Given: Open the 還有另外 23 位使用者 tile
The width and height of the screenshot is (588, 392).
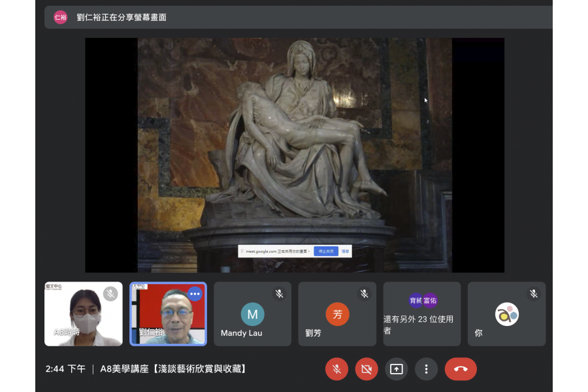Looking at the screenshot, I should pos(422,314).
